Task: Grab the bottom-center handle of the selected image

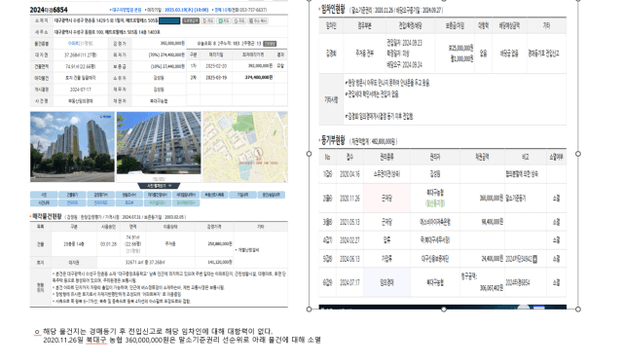Action: coord(444,309)
